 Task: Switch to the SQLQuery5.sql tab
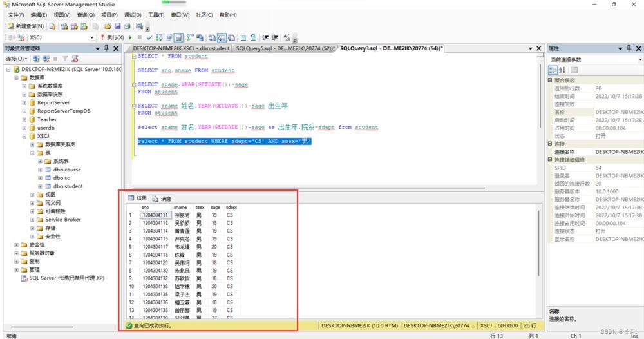point(285,48)
